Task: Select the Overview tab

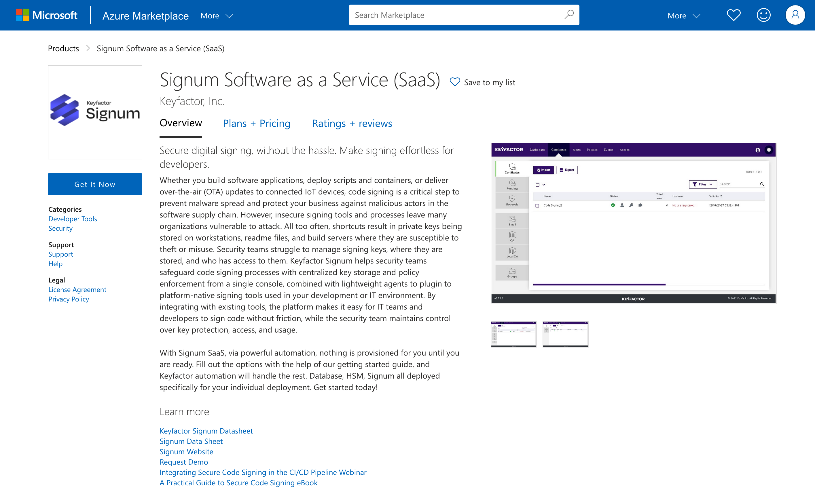Action: (x=181, y=123)
